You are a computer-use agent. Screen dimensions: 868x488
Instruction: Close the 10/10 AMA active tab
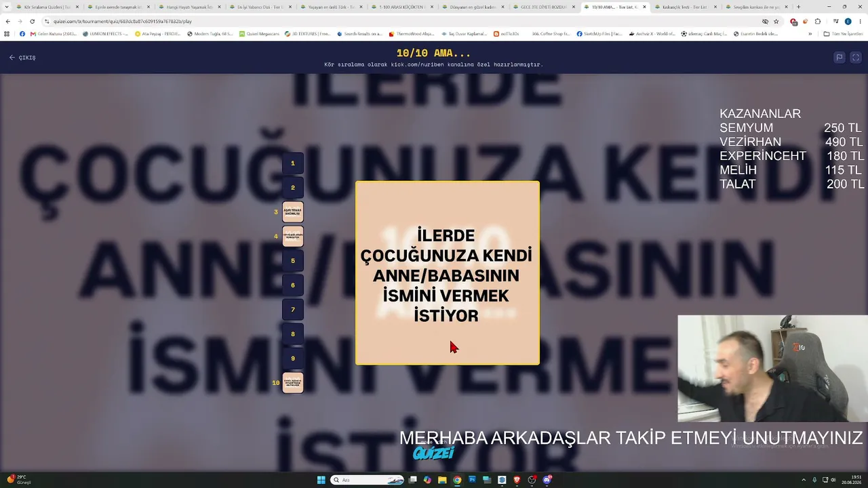point(644,7)
